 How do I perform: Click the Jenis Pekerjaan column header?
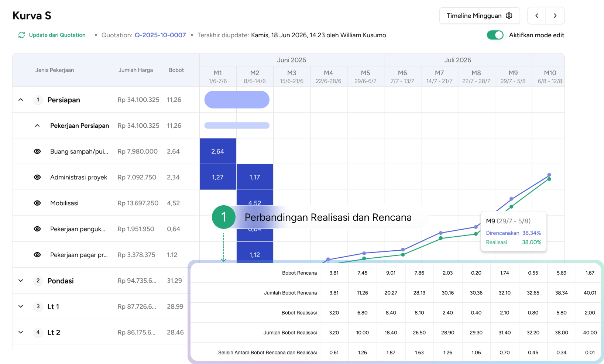[55, 70]
